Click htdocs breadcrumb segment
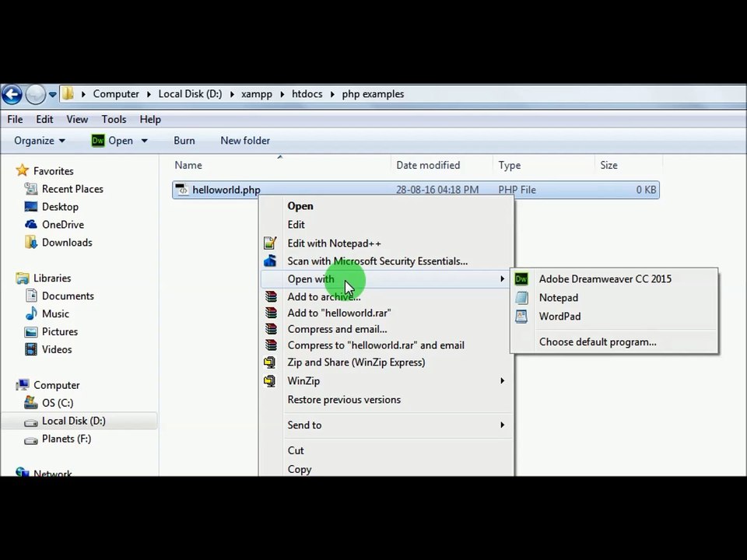 307,94
